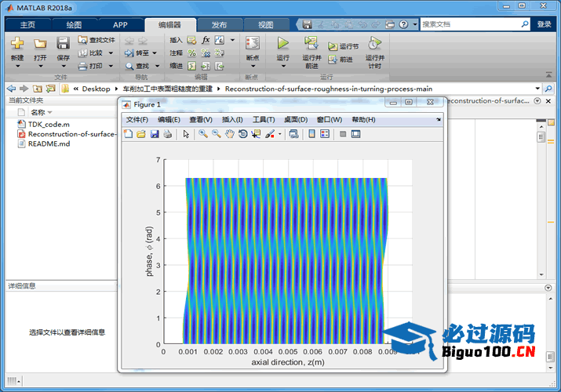Select TDK_code.m in file list
Screen dimensions: 561x392
[49, 125]
